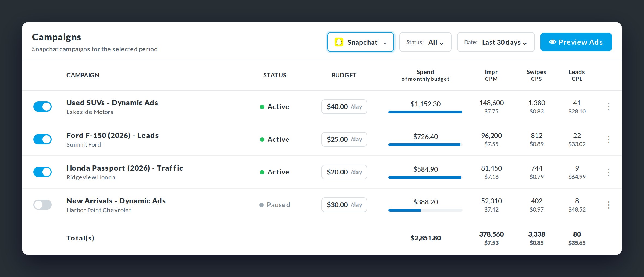
Task: Open the Date: Last 30 days dropdown
Action: (x=496, y=42)
